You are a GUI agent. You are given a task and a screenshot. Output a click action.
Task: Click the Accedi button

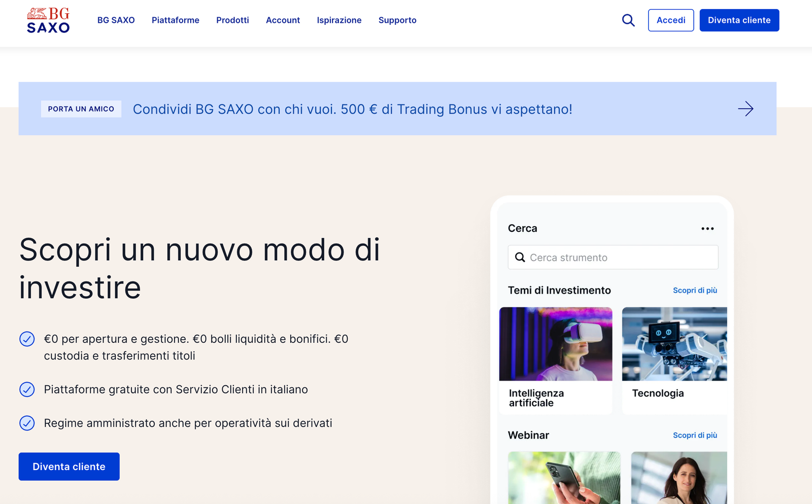671,20
